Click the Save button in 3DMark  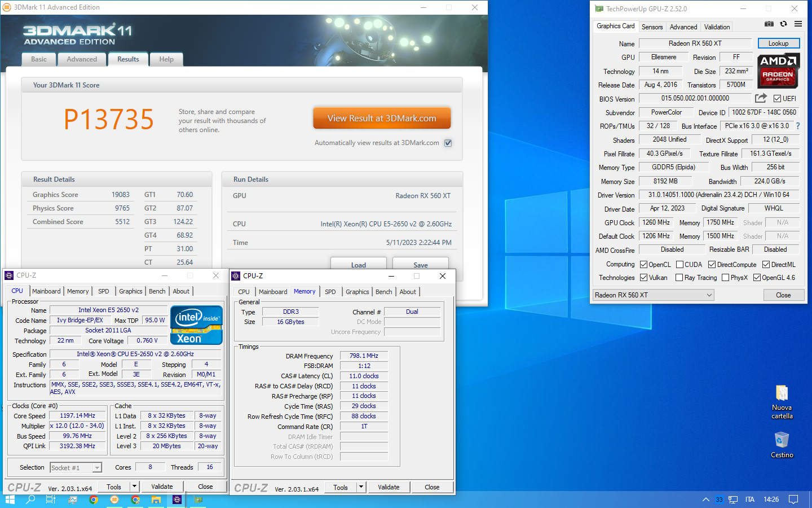[x=421, y=264]
